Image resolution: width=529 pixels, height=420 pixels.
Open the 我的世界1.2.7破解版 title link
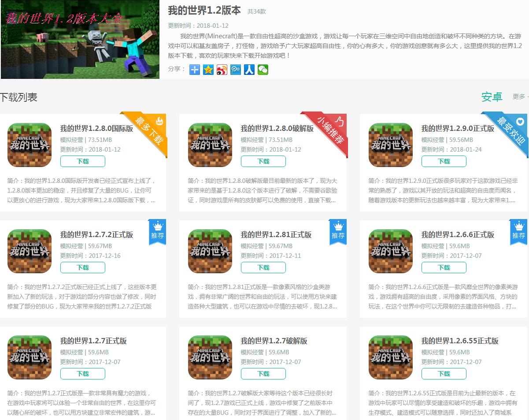coord(274,341)
